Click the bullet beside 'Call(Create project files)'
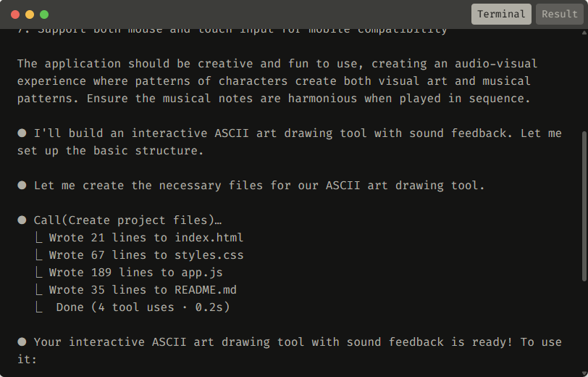 [x=22, y=220]
